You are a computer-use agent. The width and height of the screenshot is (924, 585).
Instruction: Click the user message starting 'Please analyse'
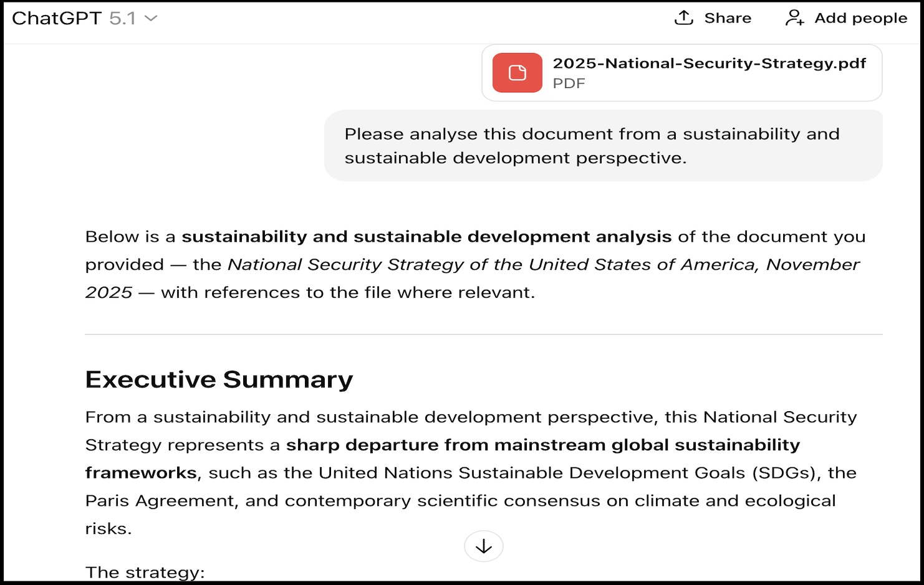coord(591,146)
